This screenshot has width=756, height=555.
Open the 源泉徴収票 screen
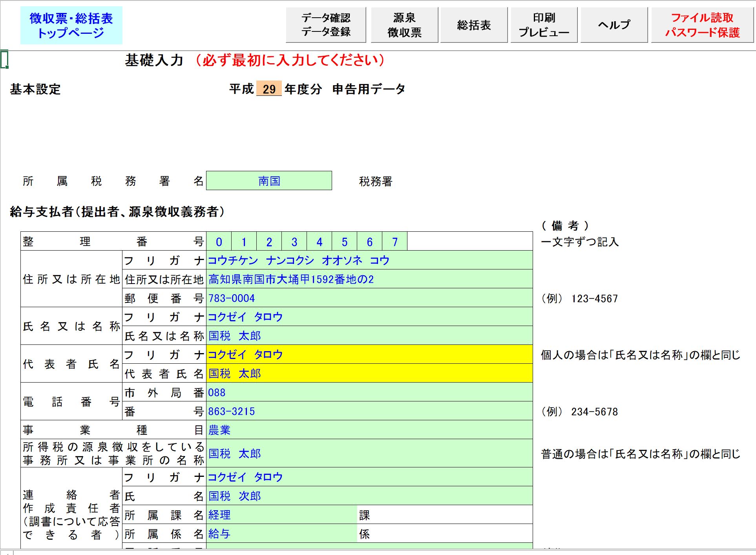tap(404, 25)
